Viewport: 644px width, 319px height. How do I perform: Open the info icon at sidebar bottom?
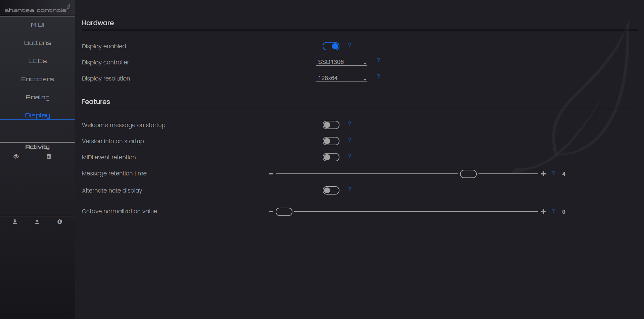pos(60,222)
